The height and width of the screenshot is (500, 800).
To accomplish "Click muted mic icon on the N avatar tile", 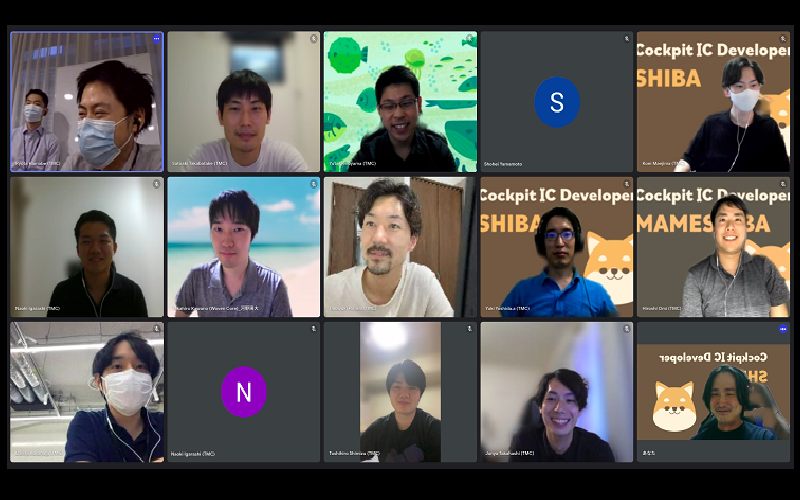I will 313,329.
